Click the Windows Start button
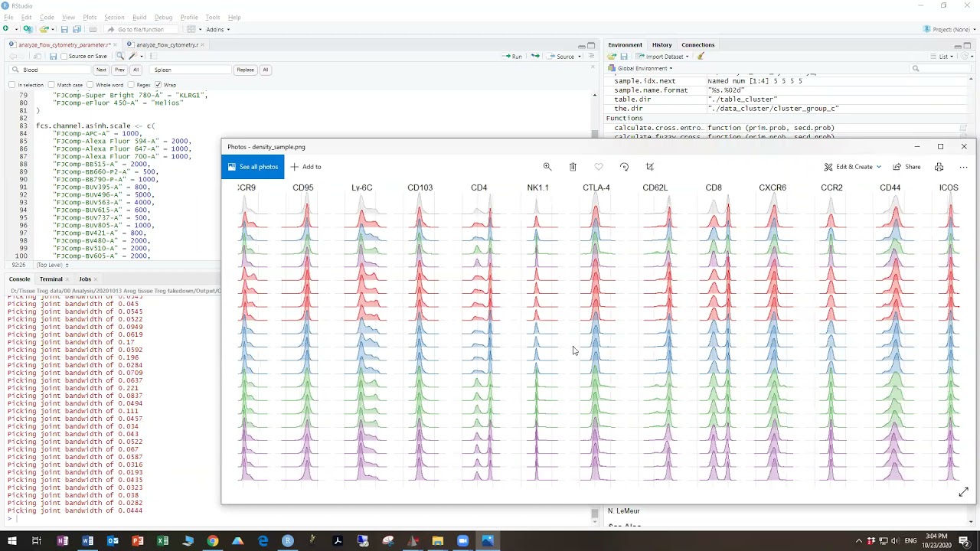This screenshot has height=551, width=980. click(11, 541)
